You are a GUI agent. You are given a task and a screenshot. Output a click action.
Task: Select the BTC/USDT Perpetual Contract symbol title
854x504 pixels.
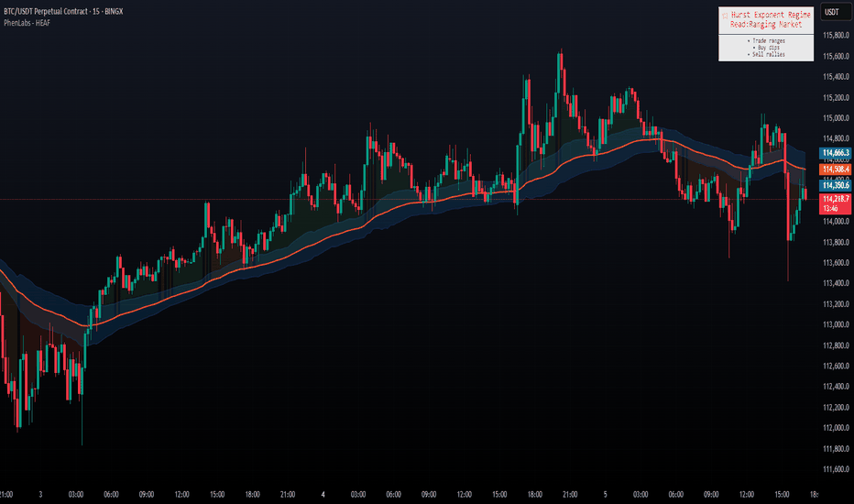[63, 11]
